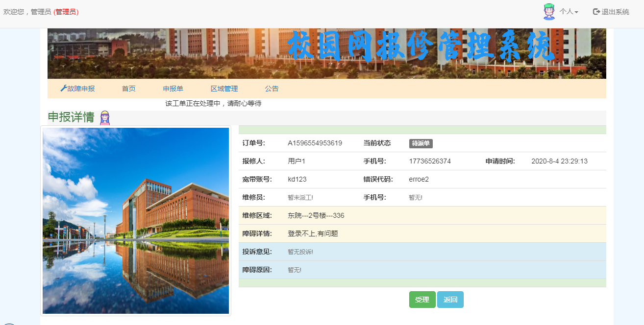Click the campus building photo thumbnail
The width and height of the screenshot is (644, 325).
(x=136, y=221)
